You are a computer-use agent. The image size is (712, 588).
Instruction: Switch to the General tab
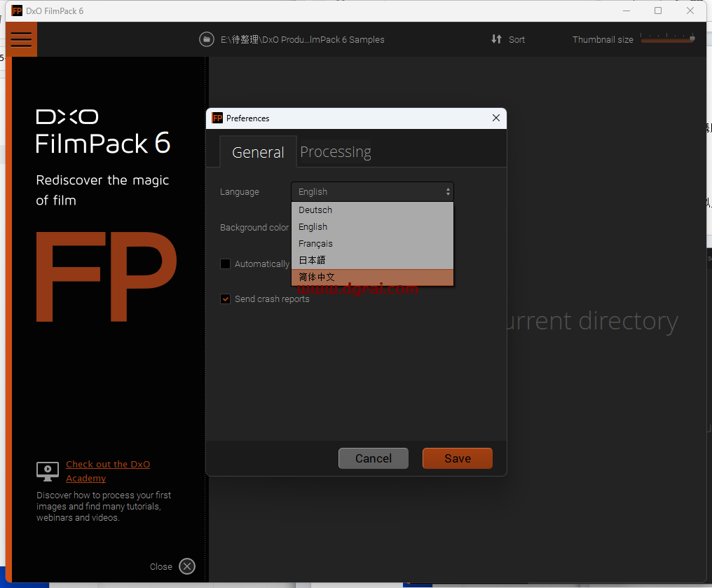pos(258,152)
